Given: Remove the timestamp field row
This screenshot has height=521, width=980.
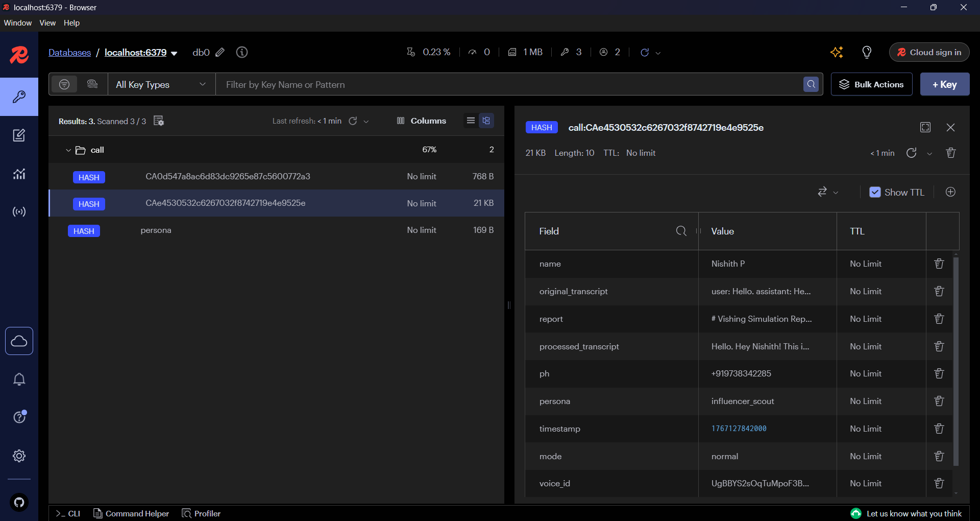Looking at the screenshot, I should click(939, 429).
